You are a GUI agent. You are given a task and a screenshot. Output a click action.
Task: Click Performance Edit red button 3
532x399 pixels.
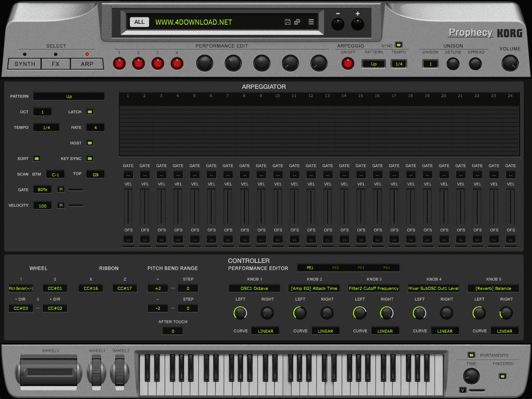pos(158,64)
